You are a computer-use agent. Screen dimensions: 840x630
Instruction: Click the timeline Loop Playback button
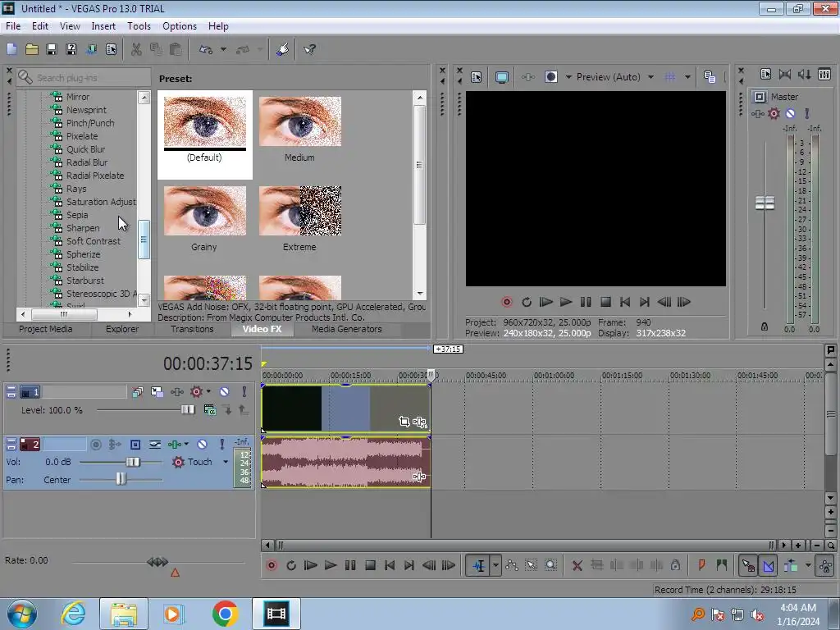(x=291, y=565)
